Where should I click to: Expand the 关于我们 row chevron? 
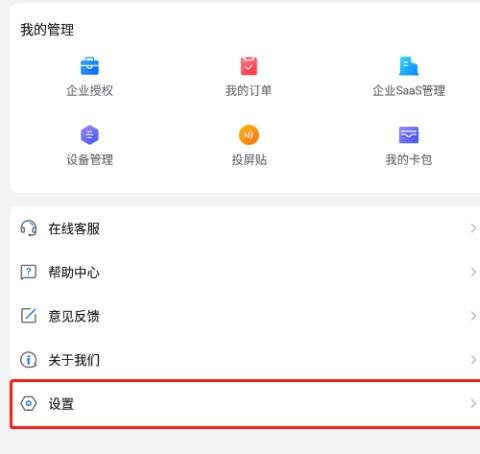(x=473, y=360)
